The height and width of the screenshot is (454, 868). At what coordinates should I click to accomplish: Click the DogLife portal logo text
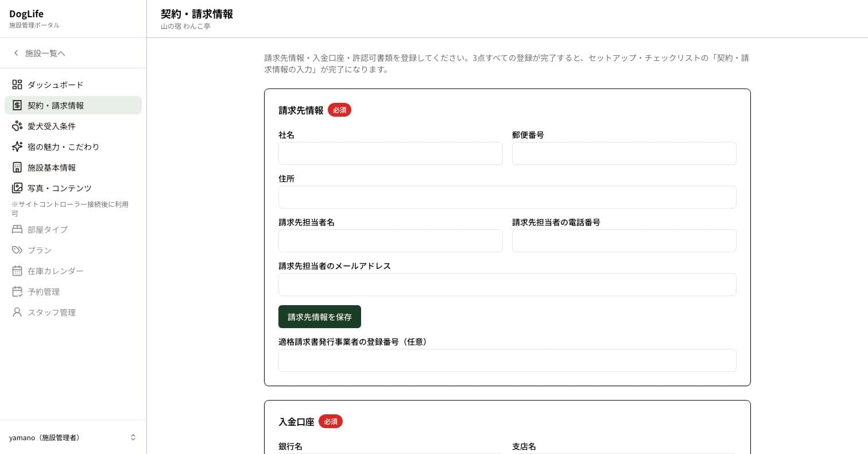26,14
